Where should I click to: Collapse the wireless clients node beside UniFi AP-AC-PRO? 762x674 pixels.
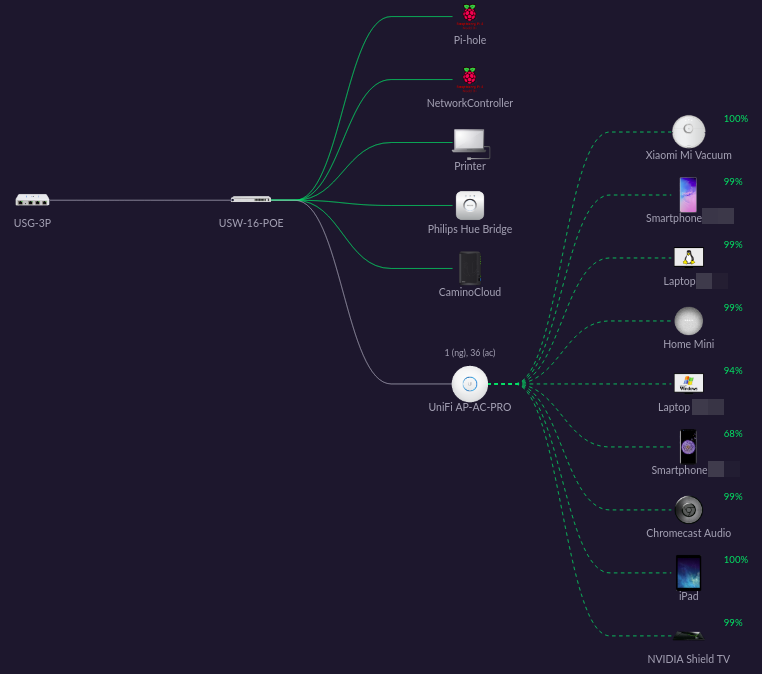[x=523, y=384]
